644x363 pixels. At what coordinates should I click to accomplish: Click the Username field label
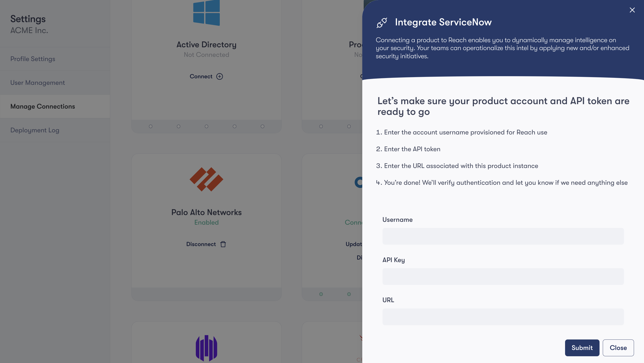point(397,220)
